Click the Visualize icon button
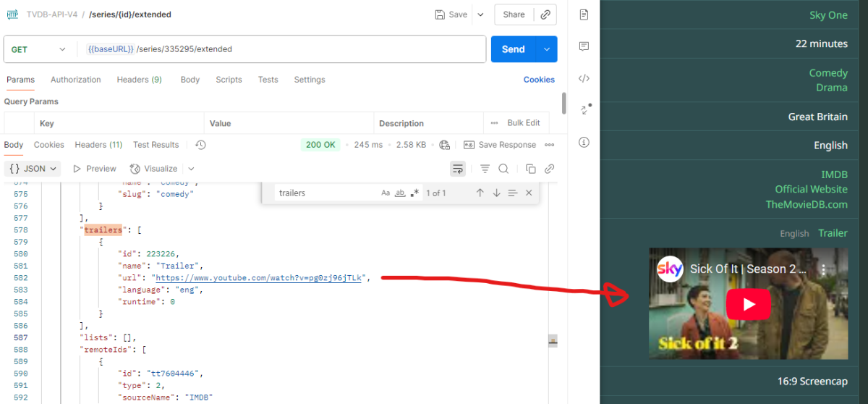The image size is (868, 404). pyautogui.click(x=135, y=169)
